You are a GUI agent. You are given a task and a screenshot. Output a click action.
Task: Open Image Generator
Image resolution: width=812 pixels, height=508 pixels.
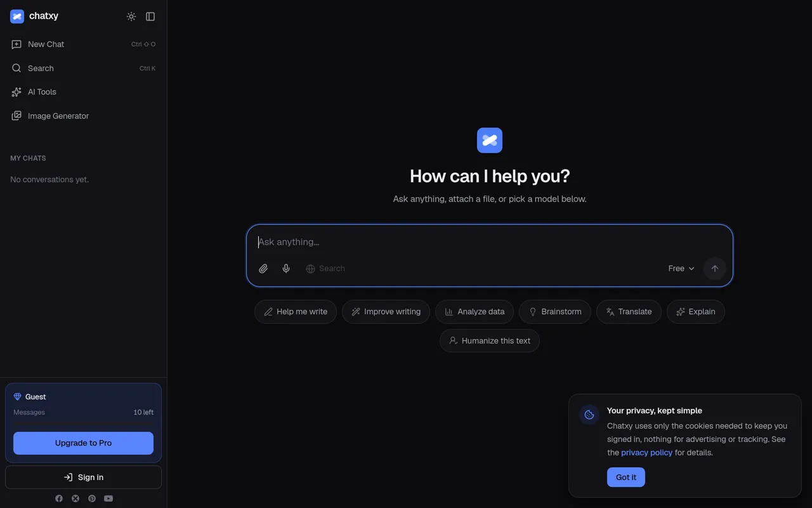tap(83, 116)
